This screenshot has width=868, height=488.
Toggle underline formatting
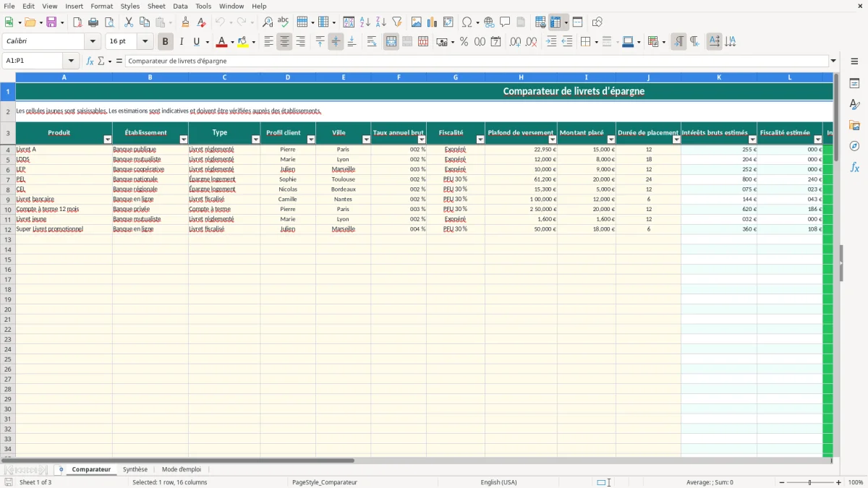tap(195, 42)
